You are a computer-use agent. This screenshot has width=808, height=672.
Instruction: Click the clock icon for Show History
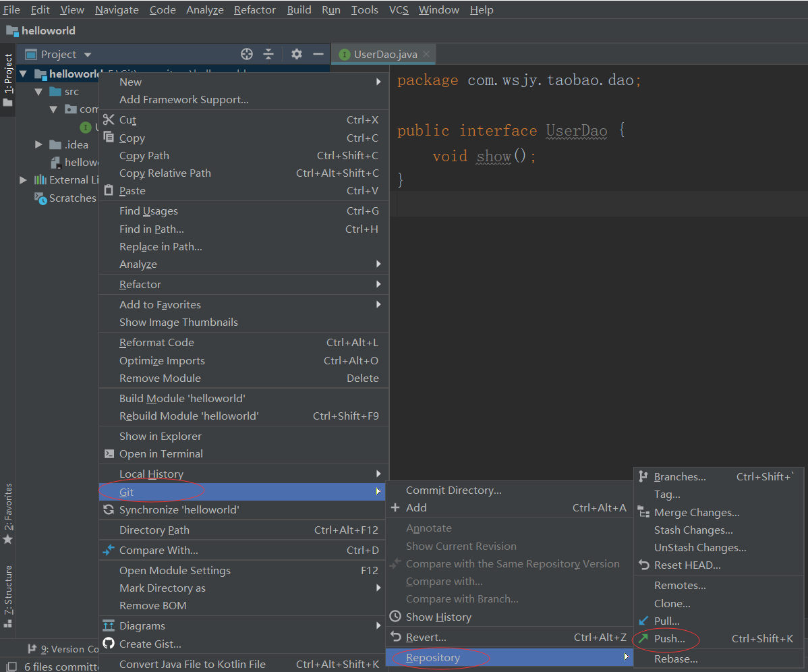(x=395, y=617)
